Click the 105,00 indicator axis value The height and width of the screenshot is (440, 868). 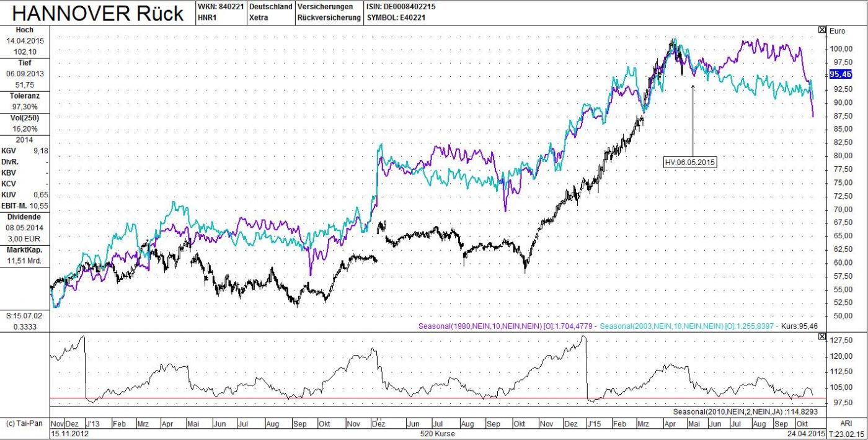click(x=840, y=387)
